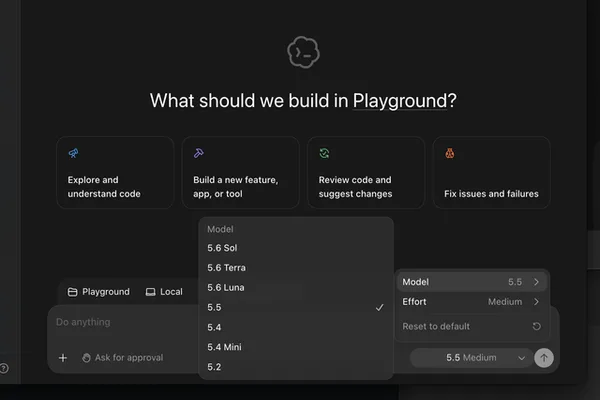Open Build a new feature, app, or tool card
600x400 pixels.
pos(241,173)
